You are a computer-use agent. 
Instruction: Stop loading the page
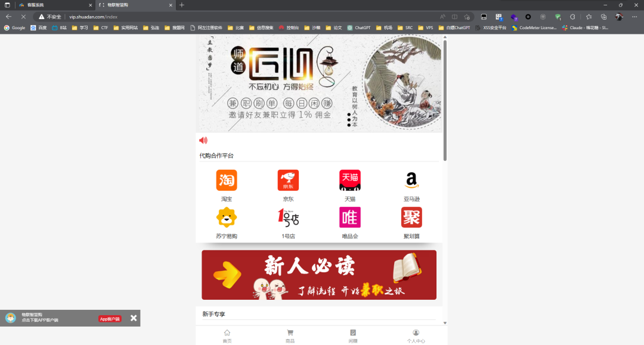tap(23, 17)
